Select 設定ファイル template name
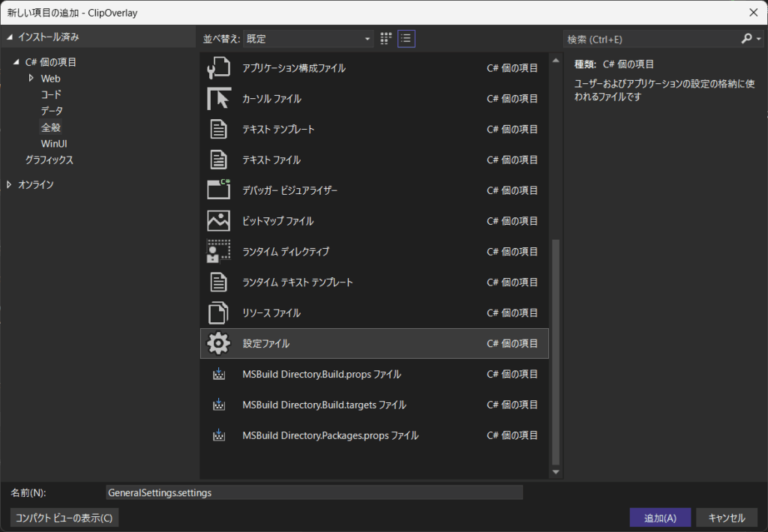768x532 pixels. tap(266, 344)
